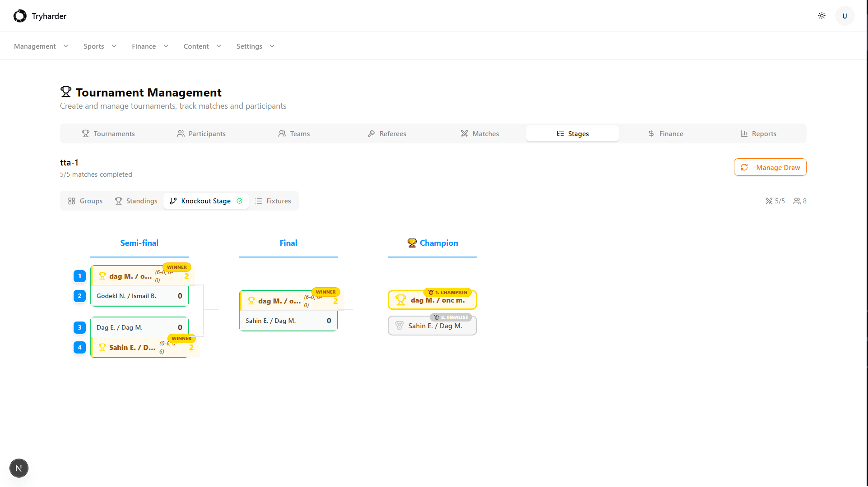This screenshot has width=868, height=487.
Task: Switch to the Referees tab
Action: tap(387, 133)
